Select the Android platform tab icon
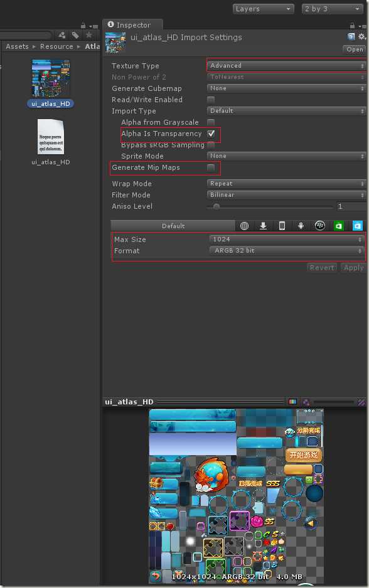This screenshot has width=369, height=588. click(301, 226)
